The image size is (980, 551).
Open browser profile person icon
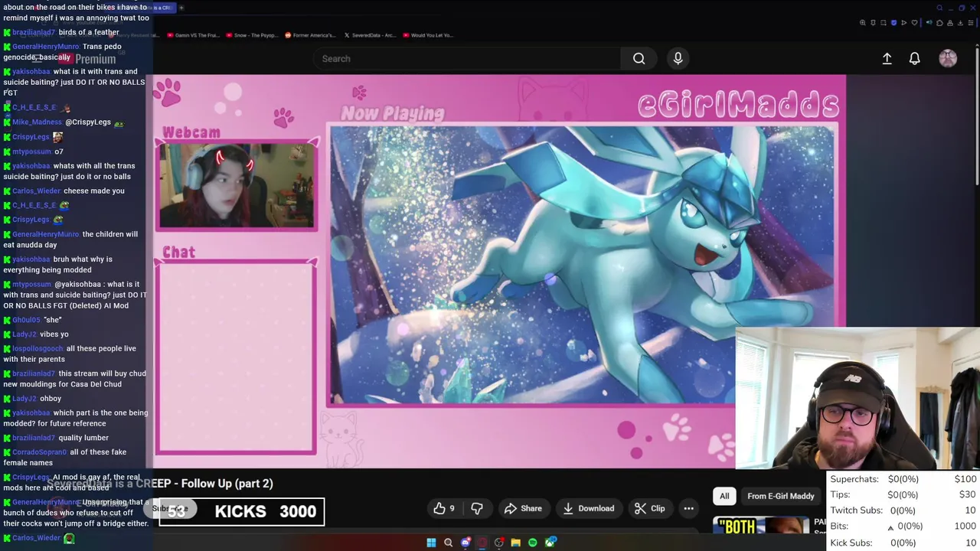click(x=950, y=23)
